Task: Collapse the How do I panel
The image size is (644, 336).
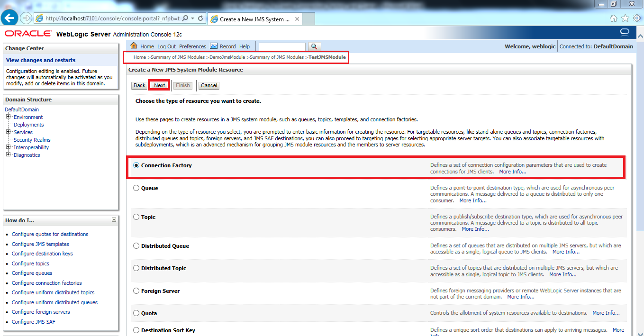Action: (114, 220)
